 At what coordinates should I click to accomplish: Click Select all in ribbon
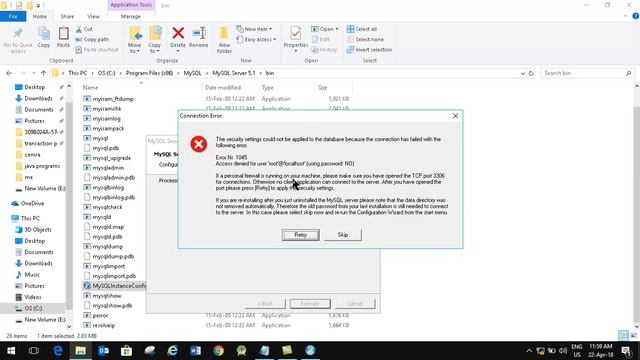(x=362, y=29)
